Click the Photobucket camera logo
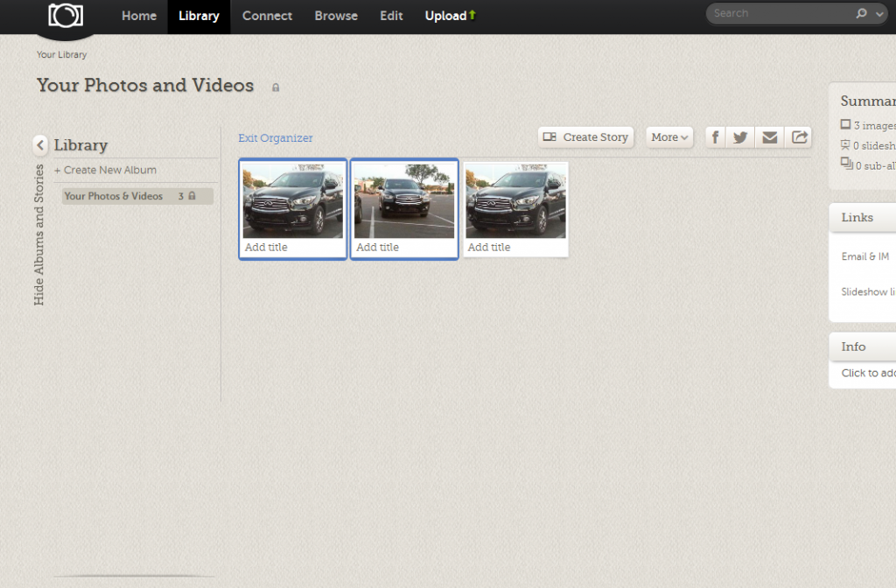The height and width of the screenshot is (588, 896). click(x=66, y=16)
